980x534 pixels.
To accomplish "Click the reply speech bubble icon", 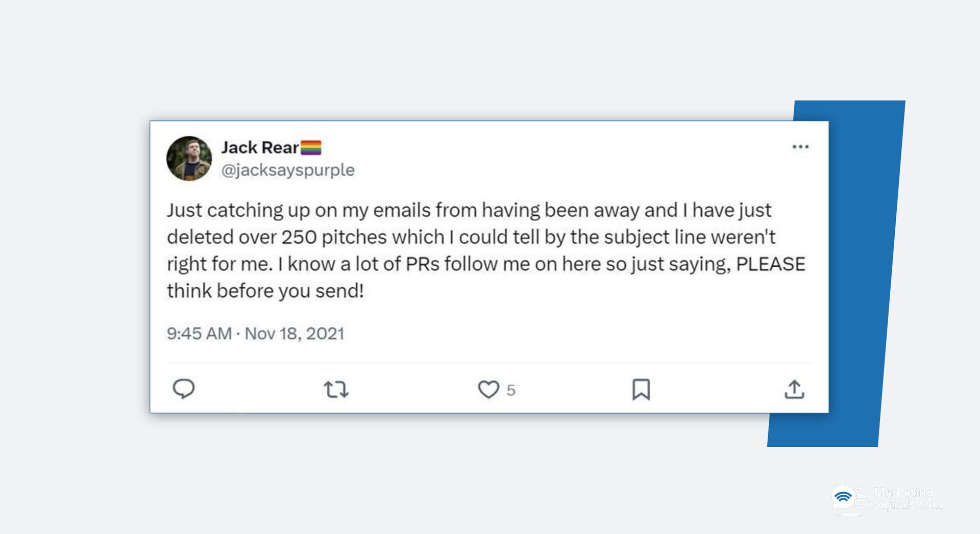I will click(184, 389).
